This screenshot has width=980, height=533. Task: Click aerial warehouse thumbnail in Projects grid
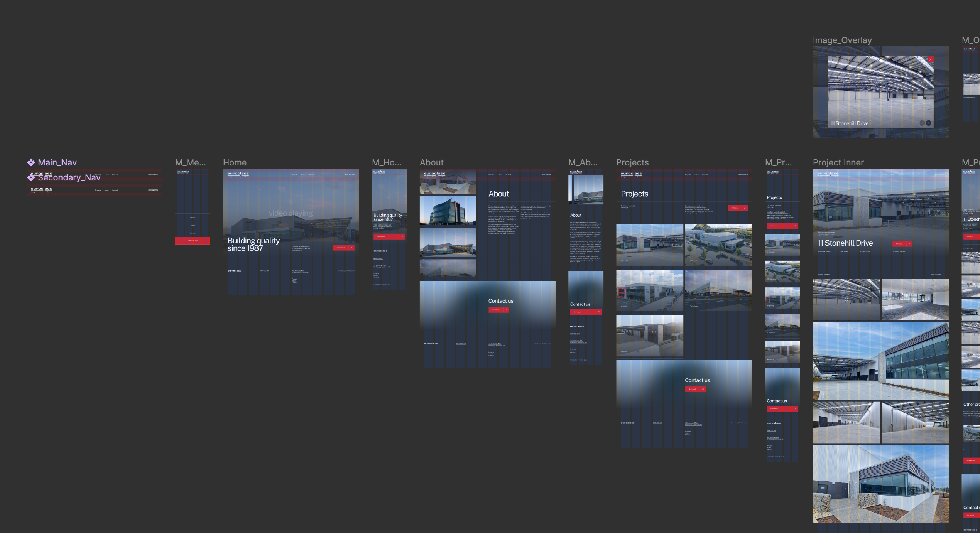(x=718, y=245)
